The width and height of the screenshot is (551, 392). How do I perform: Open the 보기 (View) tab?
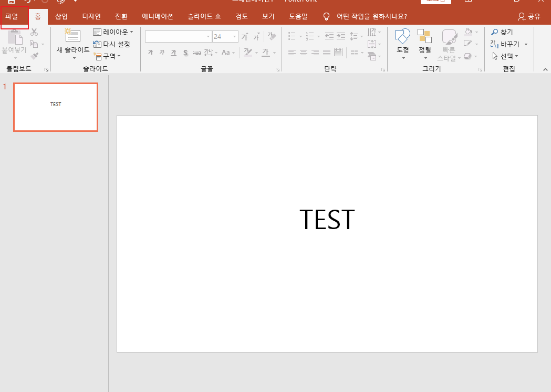[x=268, y=16]
